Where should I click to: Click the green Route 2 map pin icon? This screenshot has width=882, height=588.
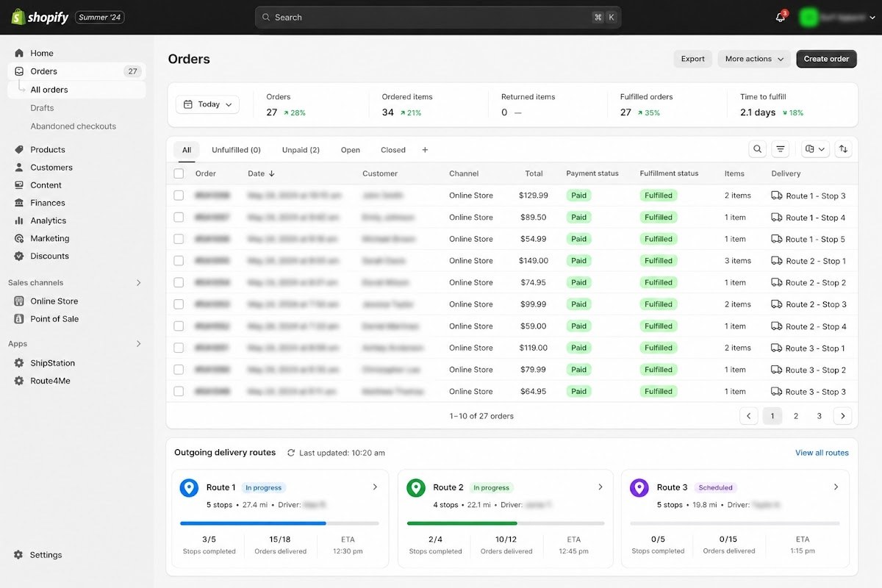pos(416,488)
